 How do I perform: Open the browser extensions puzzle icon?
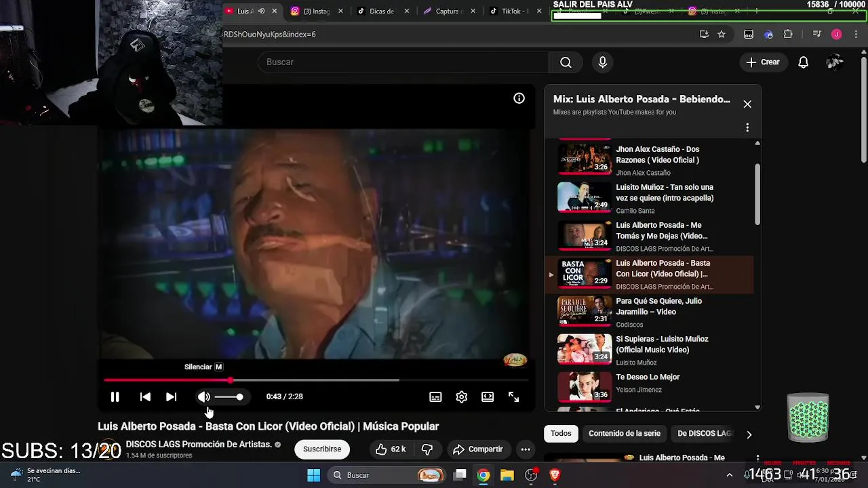tap(788, 35)
